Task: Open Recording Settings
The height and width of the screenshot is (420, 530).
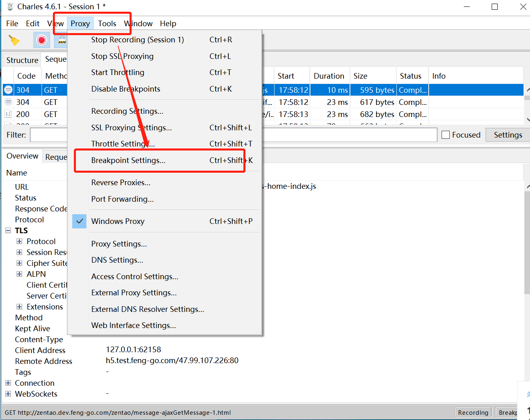Action: [164, 111]
